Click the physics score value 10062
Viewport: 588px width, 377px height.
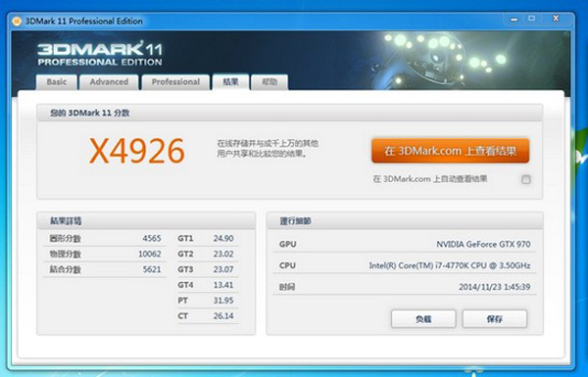[x=150, y=254]
